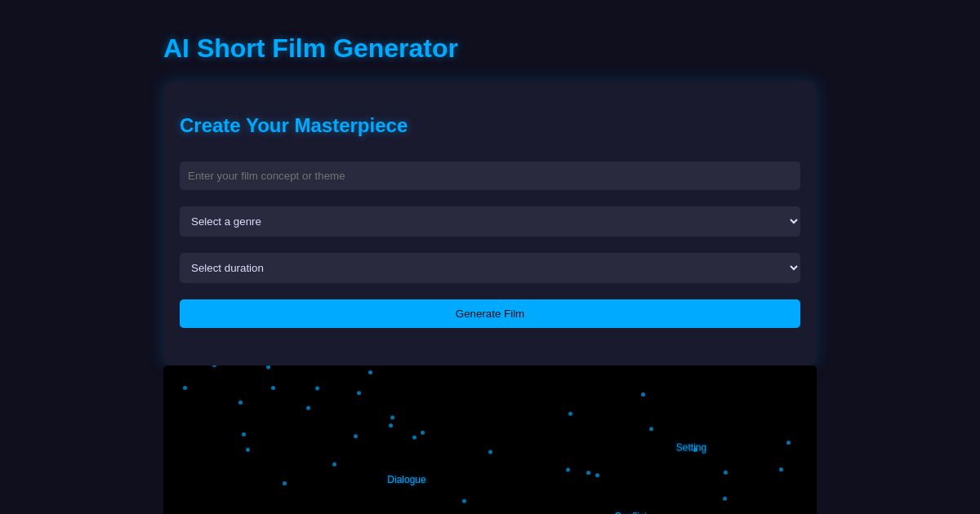
Task: Click the 'Setting' word on the particle canvas
Action: click(x=691, y=447)
